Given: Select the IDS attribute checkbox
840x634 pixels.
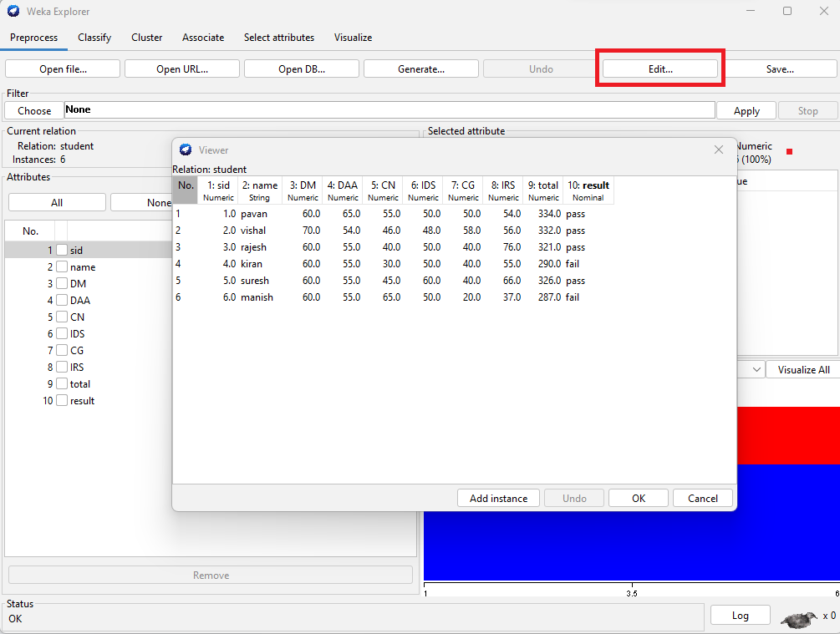Looking at the screenshot, I should (x=62, y=333).
